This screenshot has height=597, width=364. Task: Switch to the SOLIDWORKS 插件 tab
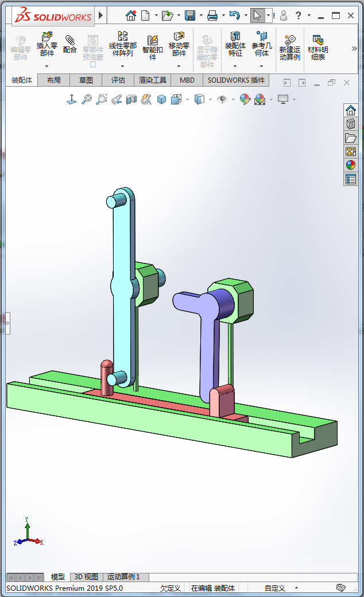click(x=236, y=80)
